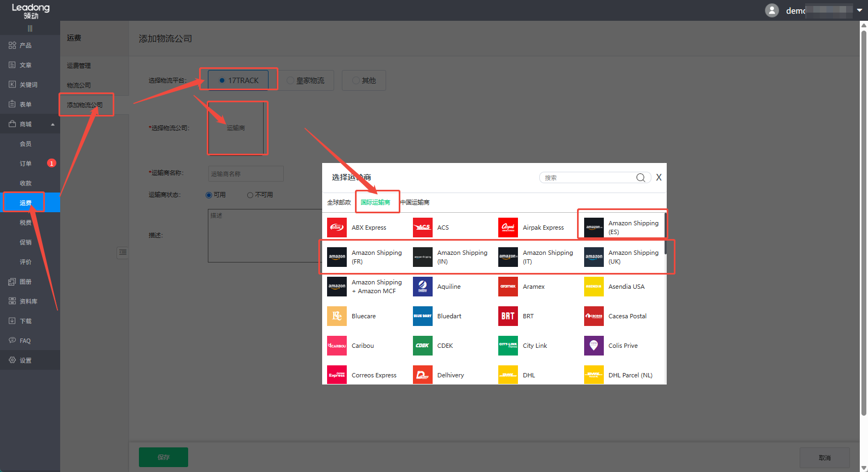The height and width of the screenshot is (472, 868).
Task: Select the Bluedart carrier logo
Action: click(x=422, y=316)
